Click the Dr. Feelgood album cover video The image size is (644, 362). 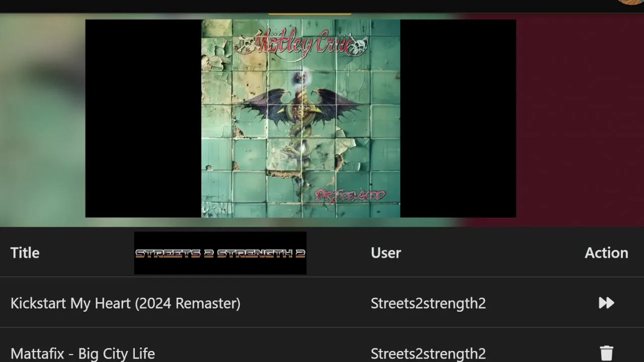(300, 119)
